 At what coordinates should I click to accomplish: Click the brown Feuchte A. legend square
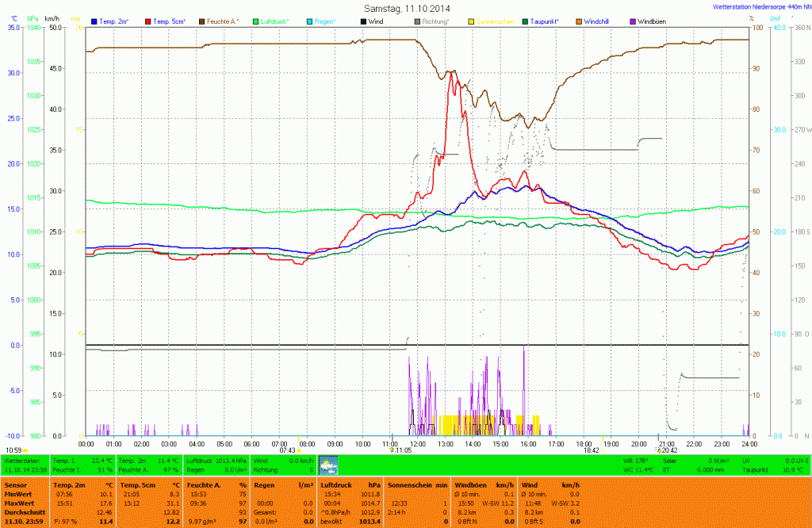(x=202, y=21)
